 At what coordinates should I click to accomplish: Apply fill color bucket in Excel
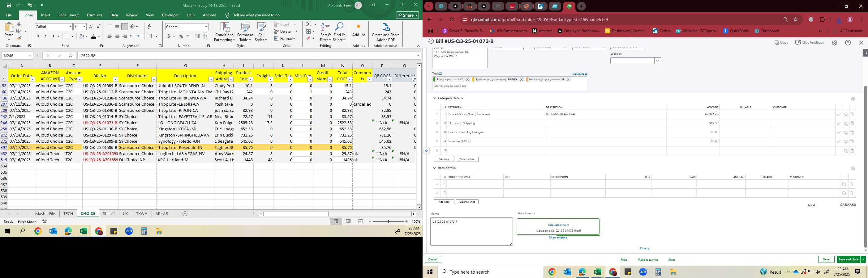coord(81,36)
